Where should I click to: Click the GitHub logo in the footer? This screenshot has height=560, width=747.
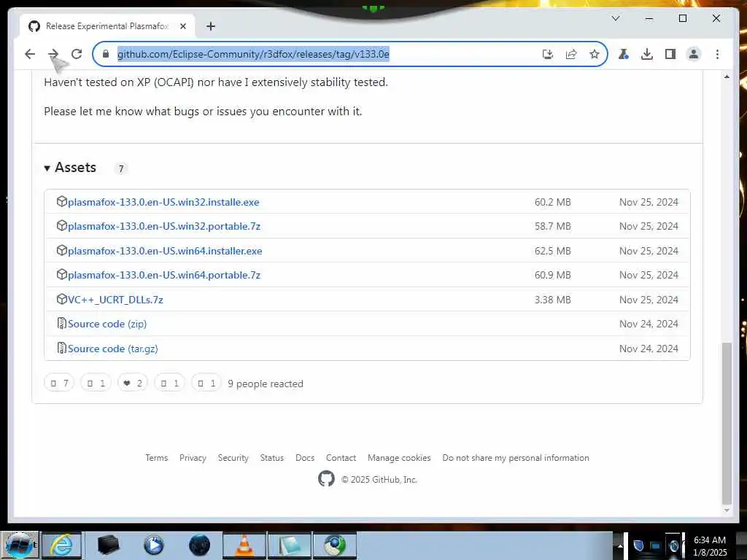point(326,478)
